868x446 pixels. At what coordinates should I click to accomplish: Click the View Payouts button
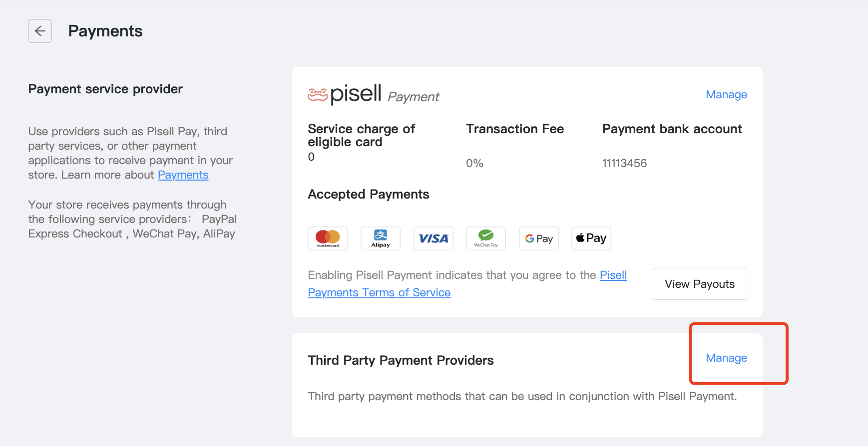pos(700,284)
